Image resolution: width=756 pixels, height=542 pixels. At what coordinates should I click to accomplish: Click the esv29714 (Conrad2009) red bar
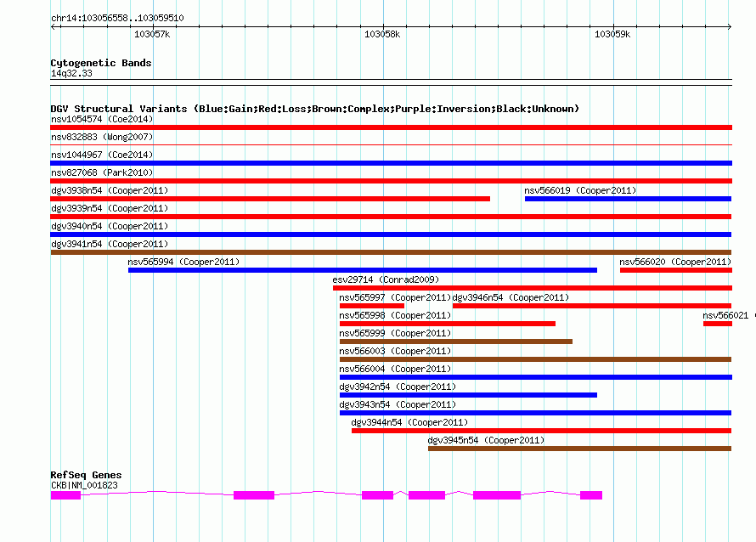tap(533, 288)
